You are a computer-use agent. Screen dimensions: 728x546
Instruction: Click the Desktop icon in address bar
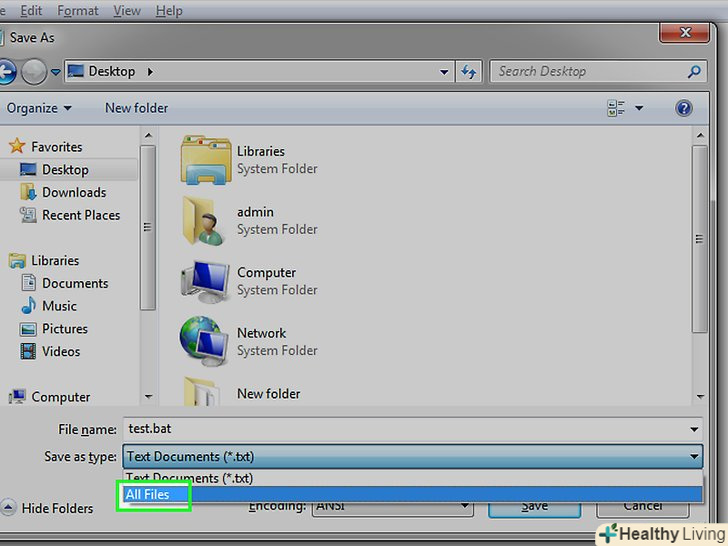[76, 71]
